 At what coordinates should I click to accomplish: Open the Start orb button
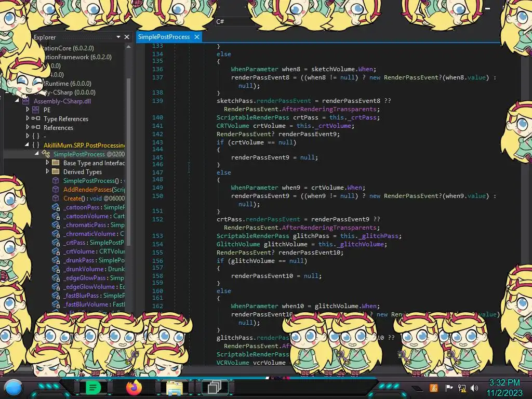[x=14, y=388]
